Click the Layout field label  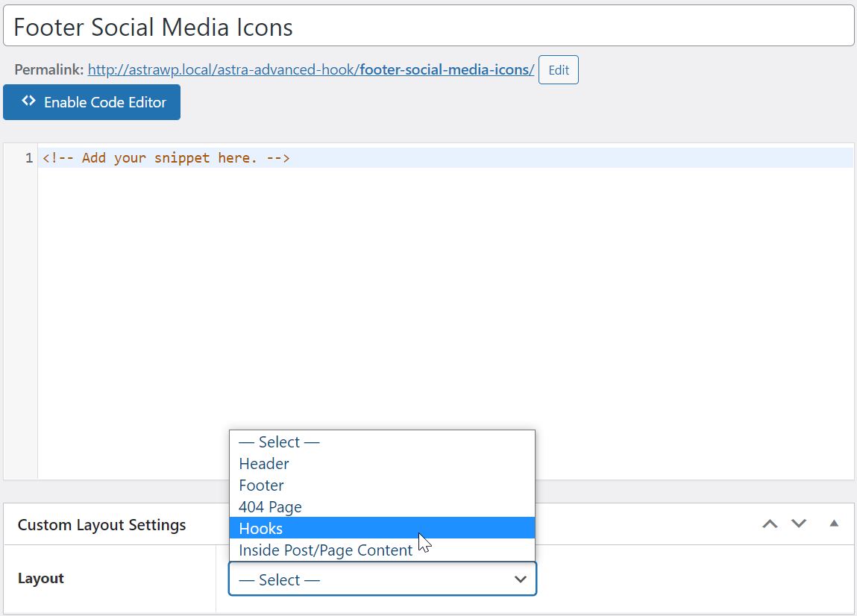(41, 579)
